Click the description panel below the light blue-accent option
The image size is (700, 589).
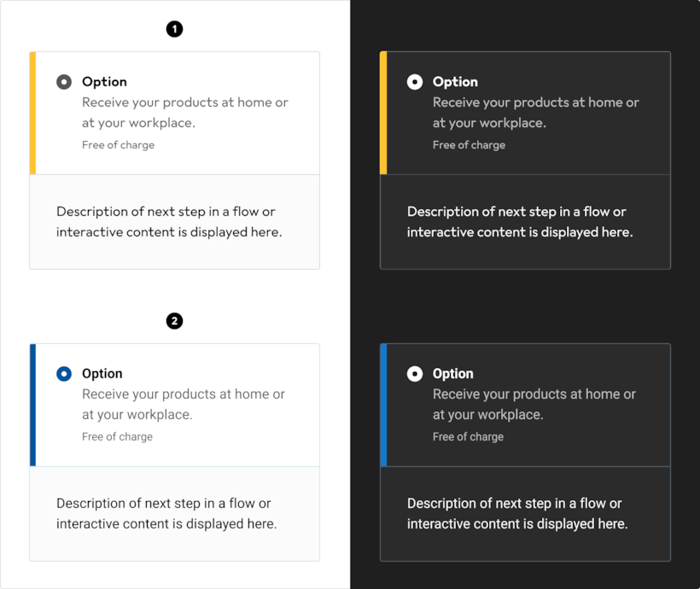click(x=174, y=514)
